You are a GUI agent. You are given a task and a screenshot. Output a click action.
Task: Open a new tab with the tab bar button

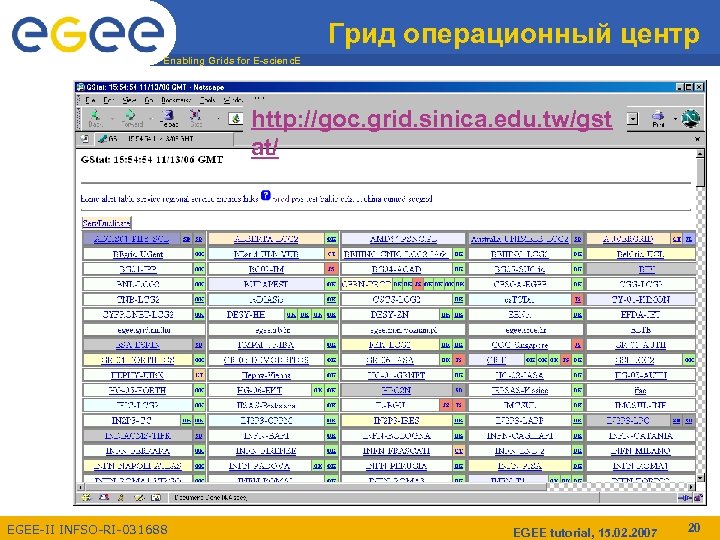coord(85,139)
